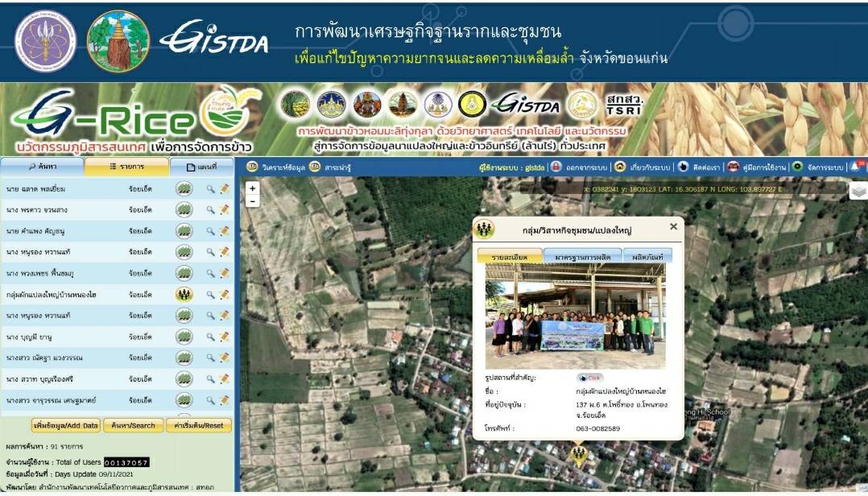Screen dimensions: 868x496
Task: Click the rice field icon for นาย คำแพง สัญธนู
Action: [184, 231]
